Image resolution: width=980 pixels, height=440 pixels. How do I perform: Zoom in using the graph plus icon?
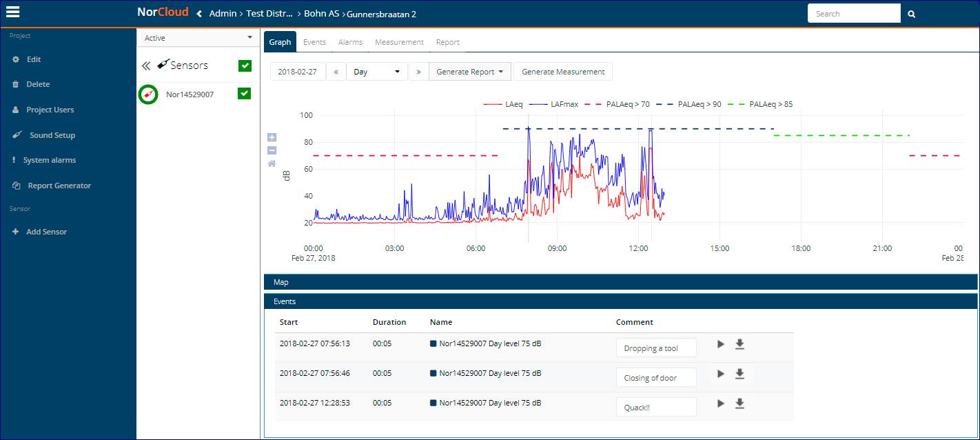click(272, 137)
